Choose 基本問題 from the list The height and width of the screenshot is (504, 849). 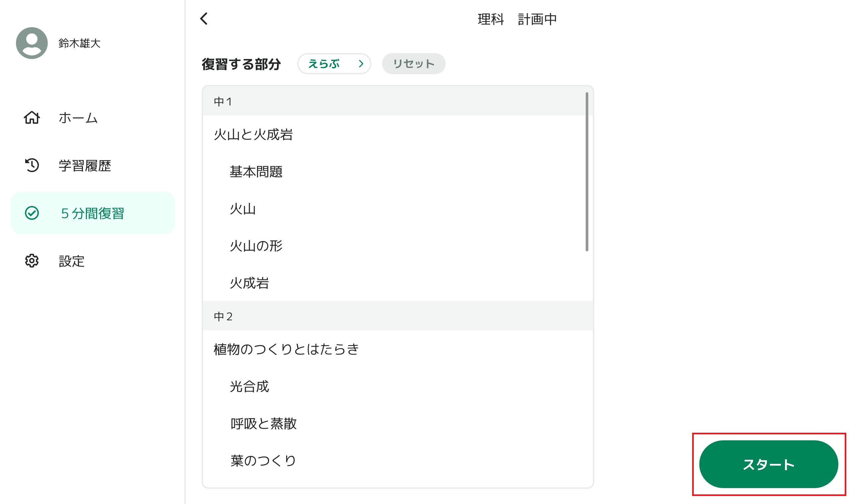pos(256,172)
